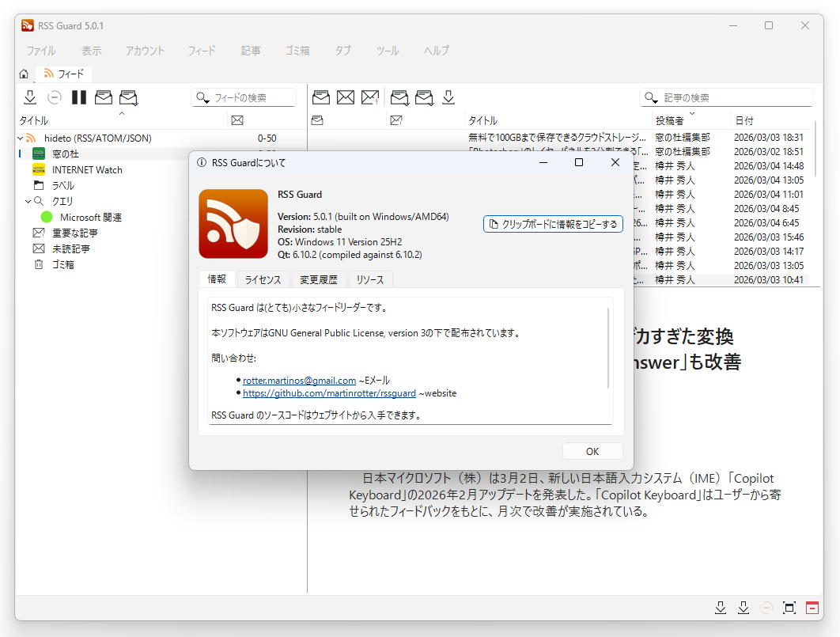This screenshot has height=637, width=840.
Task: Click mark-all-feeds-read icon in feed toolbar
Action: coord(128,97)
